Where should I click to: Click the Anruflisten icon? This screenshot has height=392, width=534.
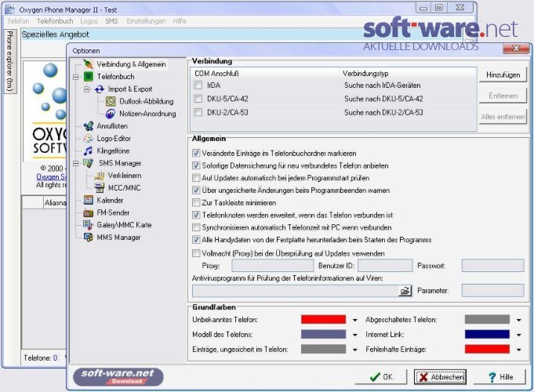point(88,126)
